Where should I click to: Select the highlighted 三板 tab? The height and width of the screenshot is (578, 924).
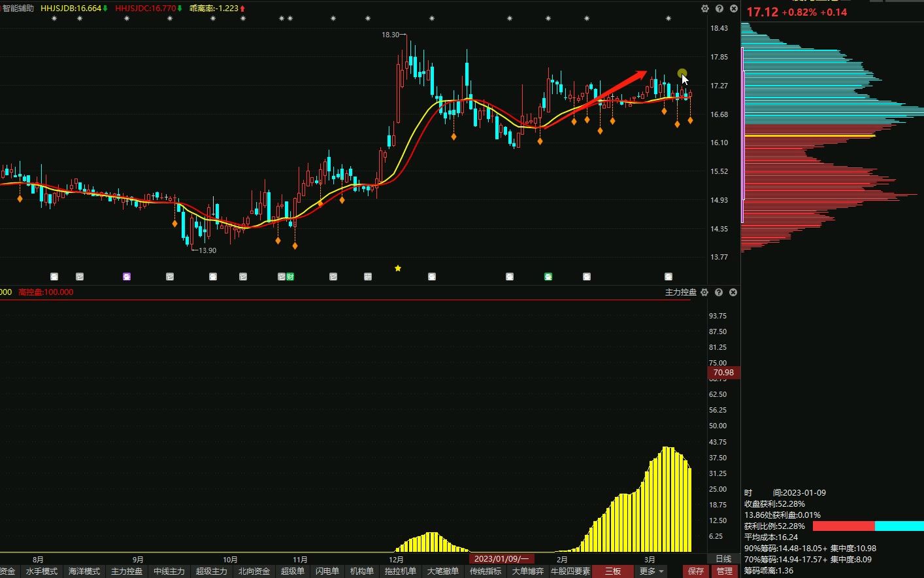point(613,571)
